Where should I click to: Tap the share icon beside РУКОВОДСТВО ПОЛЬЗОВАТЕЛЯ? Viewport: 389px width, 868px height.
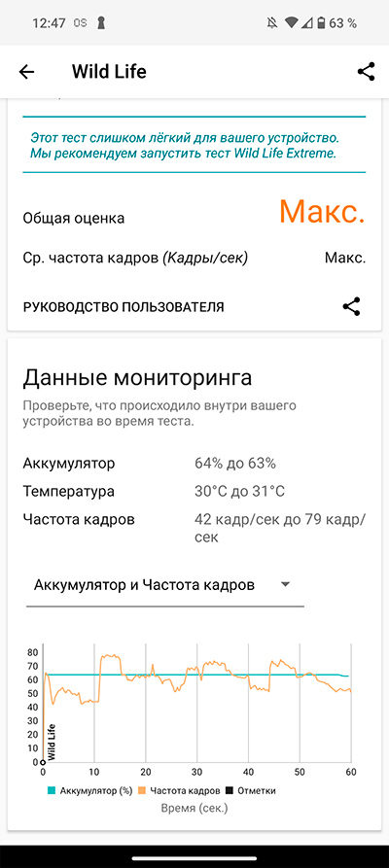(x=351, y=307)
